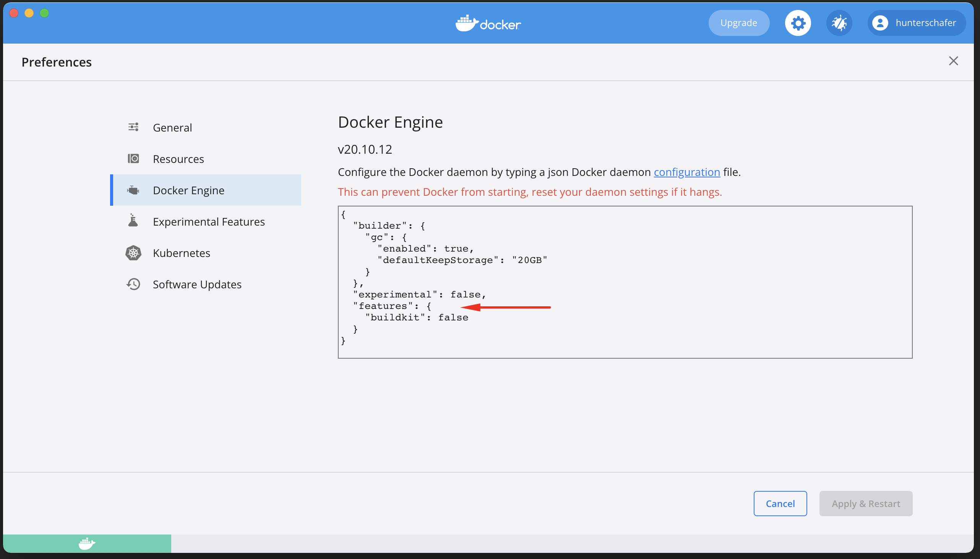Open the Software Updates section
980x559 pixels.
pyautogui.click(x=206, y=284)
